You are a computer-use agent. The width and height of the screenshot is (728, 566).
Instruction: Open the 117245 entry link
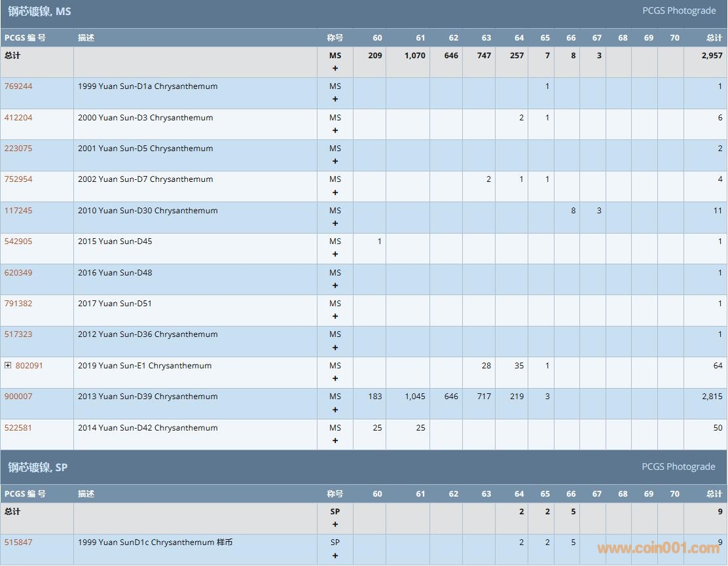[18, 211]
